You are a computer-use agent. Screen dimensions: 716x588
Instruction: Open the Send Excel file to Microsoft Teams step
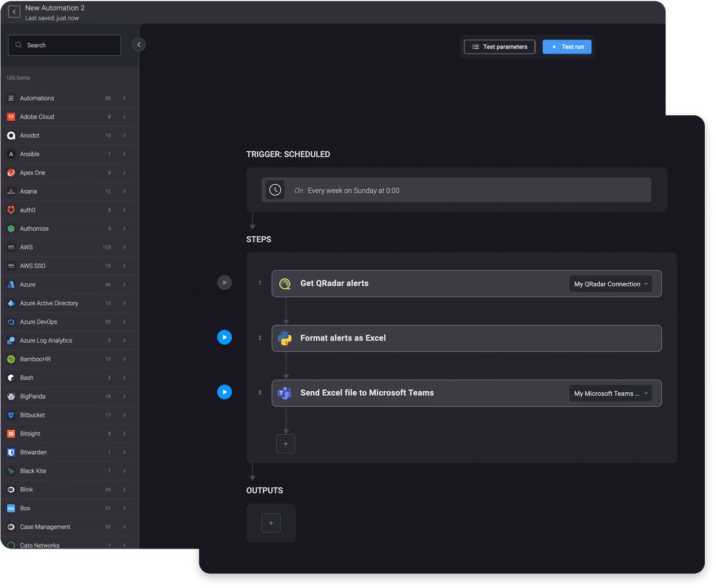(467, 393)
